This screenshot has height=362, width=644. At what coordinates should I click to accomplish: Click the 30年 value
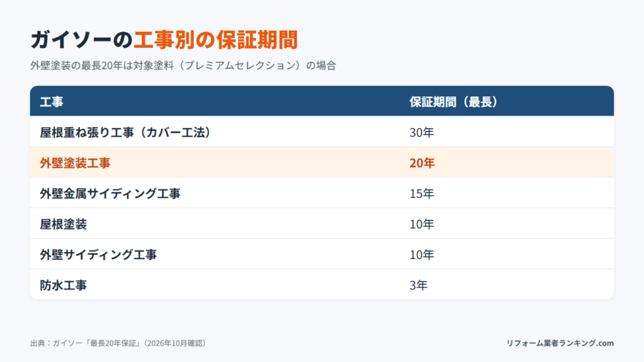pos(421,132)
